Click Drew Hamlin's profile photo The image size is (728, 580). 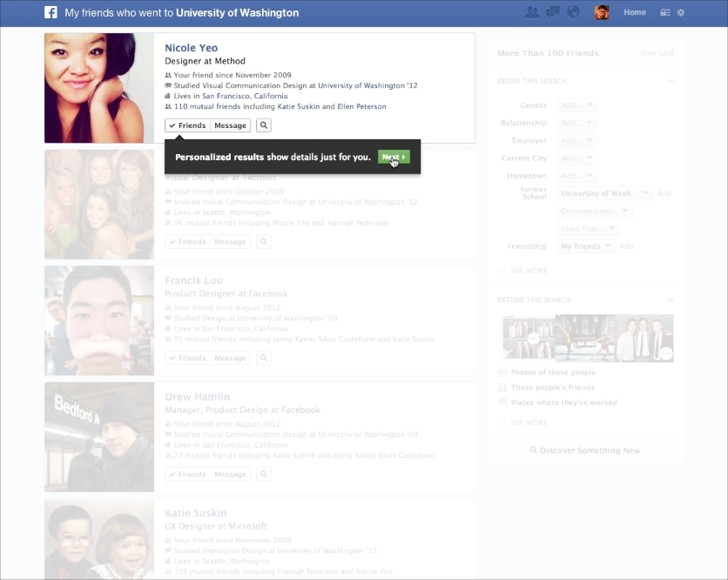tap(99, 437)
